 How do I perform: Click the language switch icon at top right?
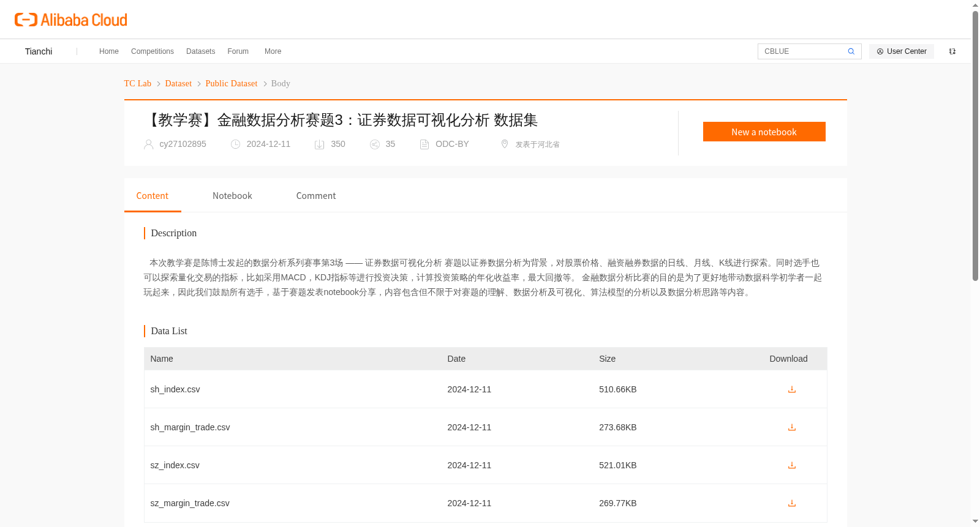pyautogui.click(x=952, y=51)
